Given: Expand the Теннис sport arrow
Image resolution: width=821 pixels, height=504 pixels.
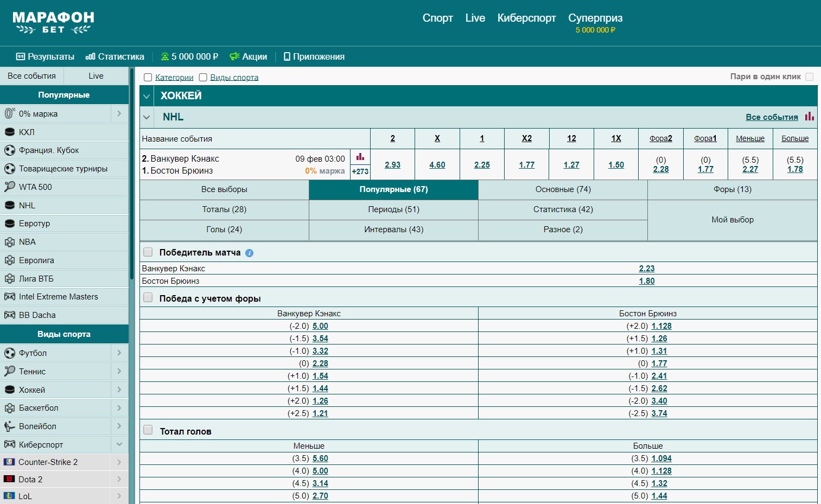Looking at the screenshot, I should pos(119,371).
